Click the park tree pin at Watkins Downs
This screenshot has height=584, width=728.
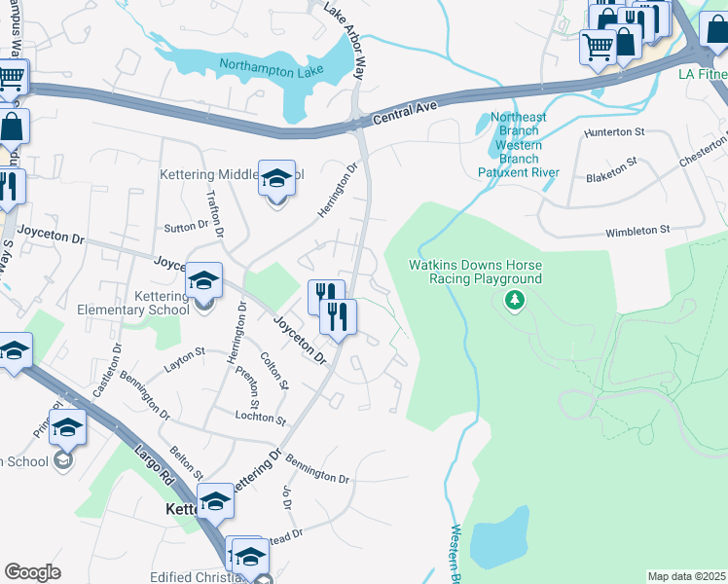[515, 302]
